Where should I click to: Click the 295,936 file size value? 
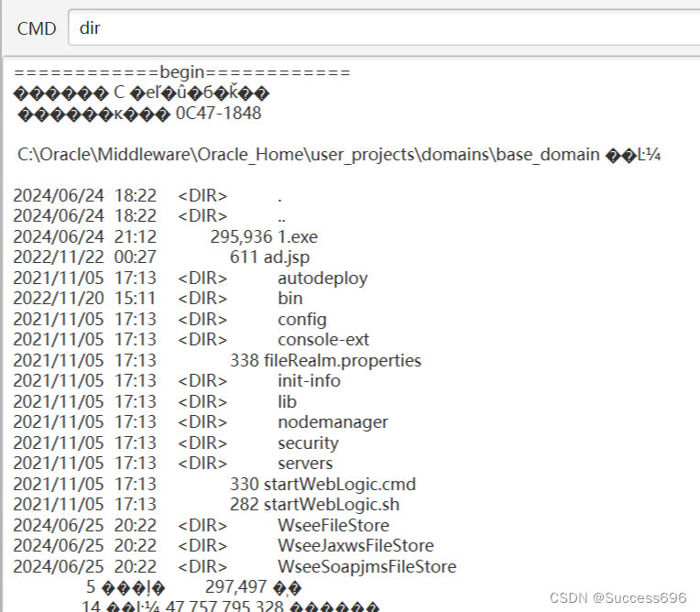[x=241, y=236]
